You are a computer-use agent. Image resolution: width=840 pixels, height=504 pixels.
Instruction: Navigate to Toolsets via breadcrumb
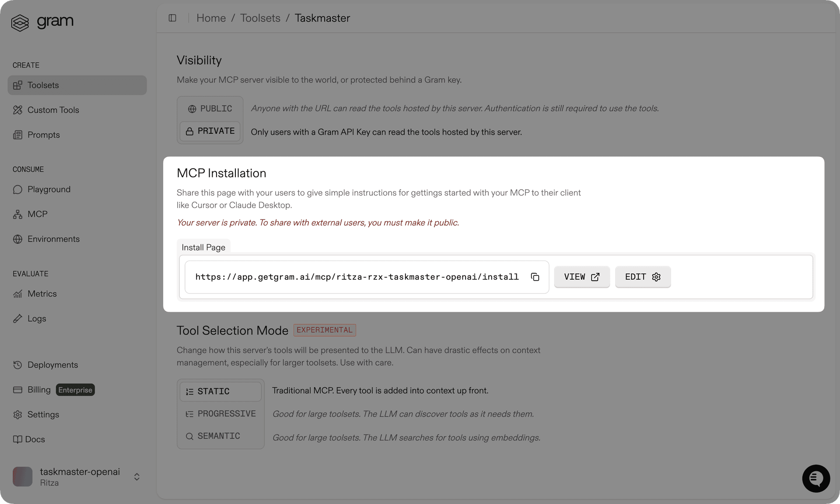[x=260, y=18]
